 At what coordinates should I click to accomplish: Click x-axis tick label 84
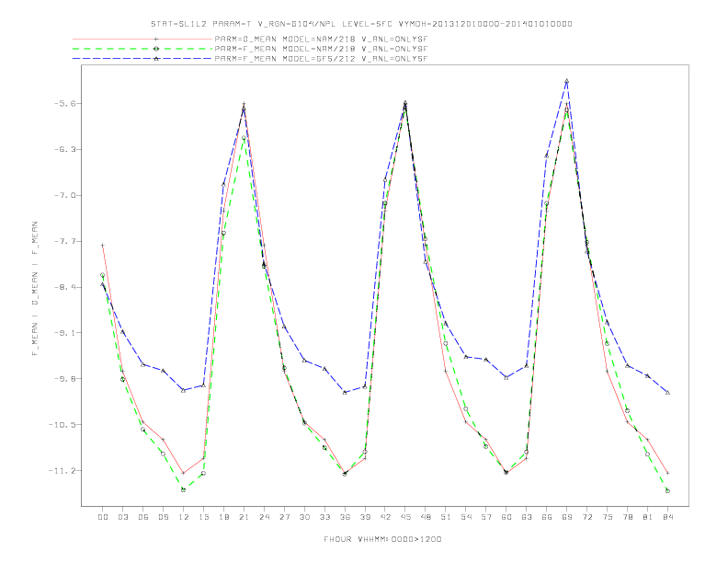(668, 517)
